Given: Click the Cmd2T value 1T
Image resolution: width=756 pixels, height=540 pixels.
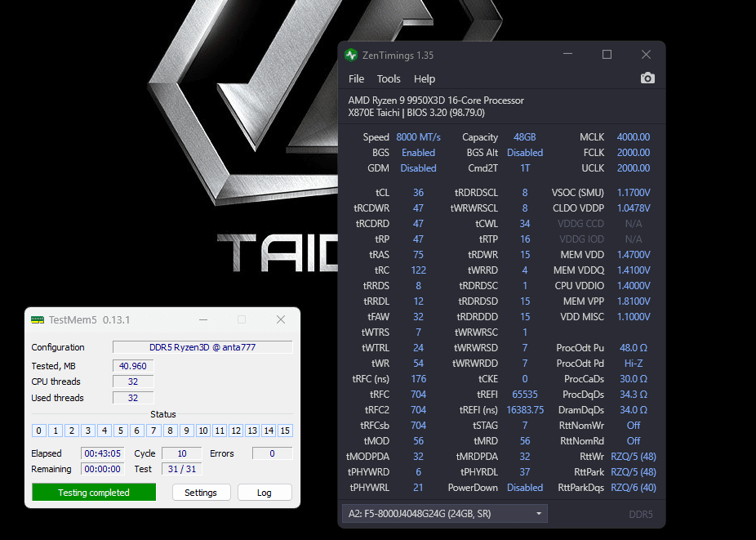Looking at the screenshot, I should 525,168.
